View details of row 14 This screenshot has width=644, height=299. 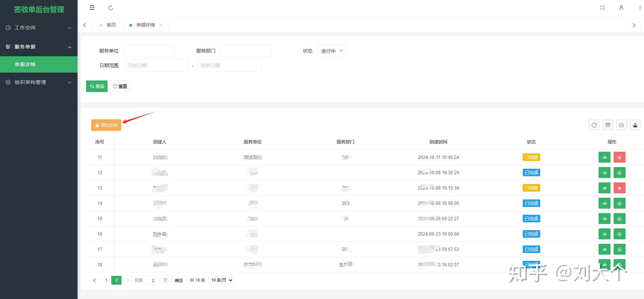pyautogui.click(x=604, y=204)
